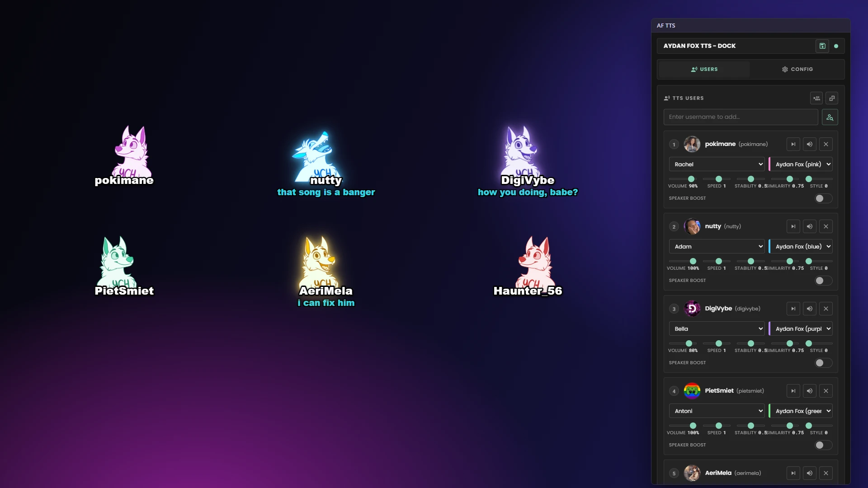The height and width of the screenshot is (488, 868).
Task: Click the pop-out window icon in TTS Users header
Action: [832, 98]
